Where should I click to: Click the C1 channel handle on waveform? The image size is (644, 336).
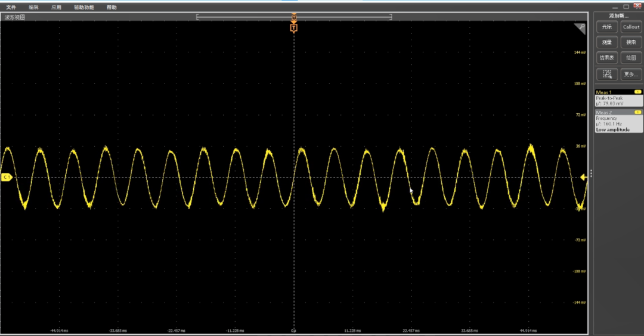pos(7,177)
